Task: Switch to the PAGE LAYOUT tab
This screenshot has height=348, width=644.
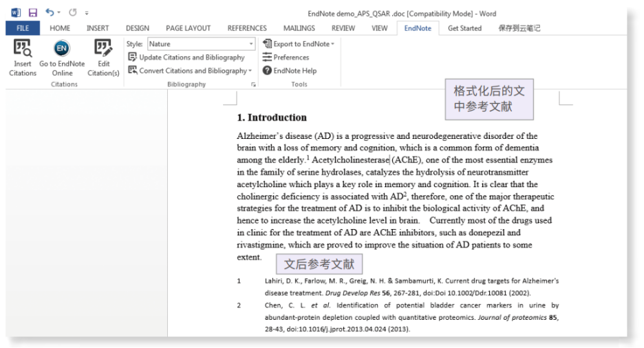Action: [188, 28]
